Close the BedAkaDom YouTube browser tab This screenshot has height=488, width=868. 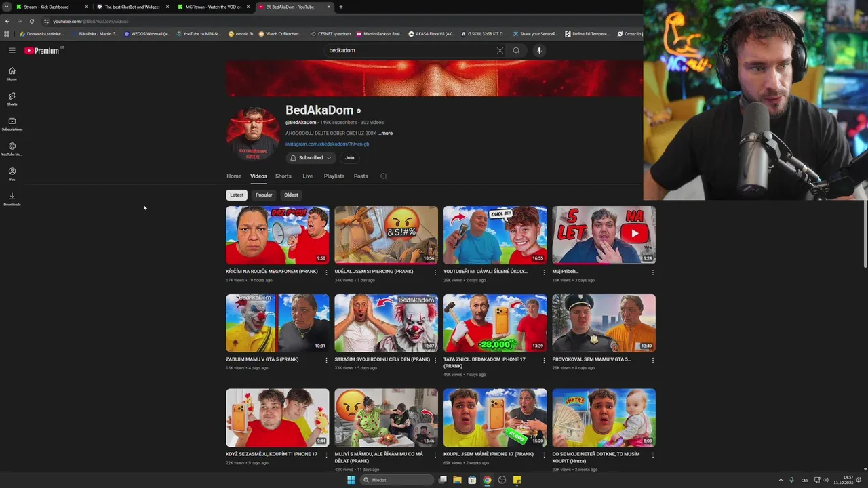(329, 7)
